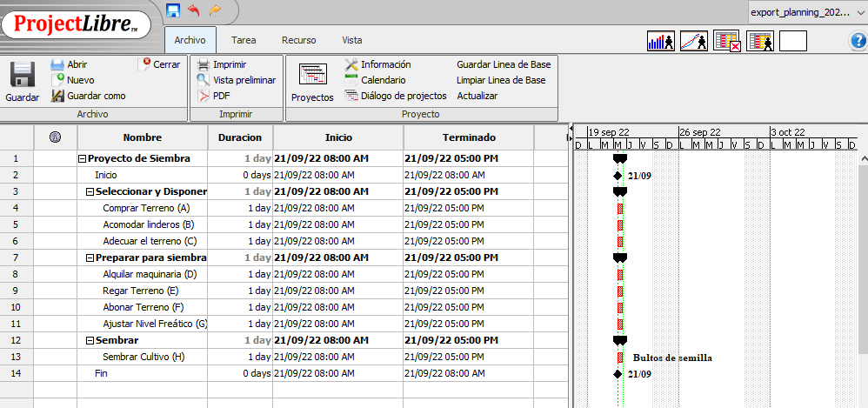868x408 pixels.
Task: Collapse the Proyecto de Siembra summary task
Action: (x=83, y=159)
